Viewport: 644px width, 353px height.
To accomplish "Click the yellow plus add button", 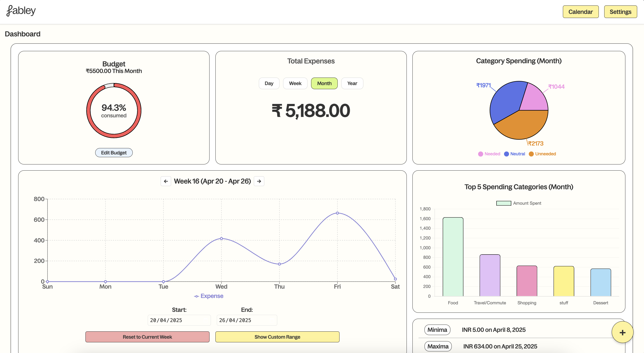I will [622, 332].
